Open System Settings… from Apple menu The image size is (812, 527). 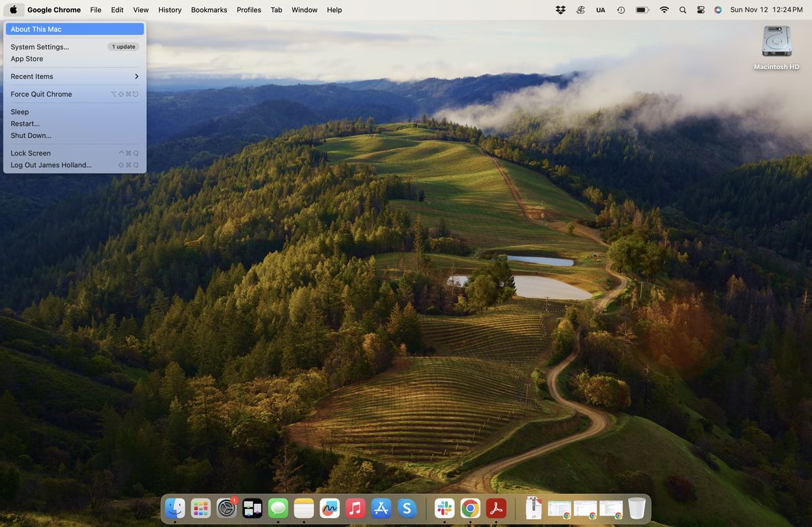point(74,47)
